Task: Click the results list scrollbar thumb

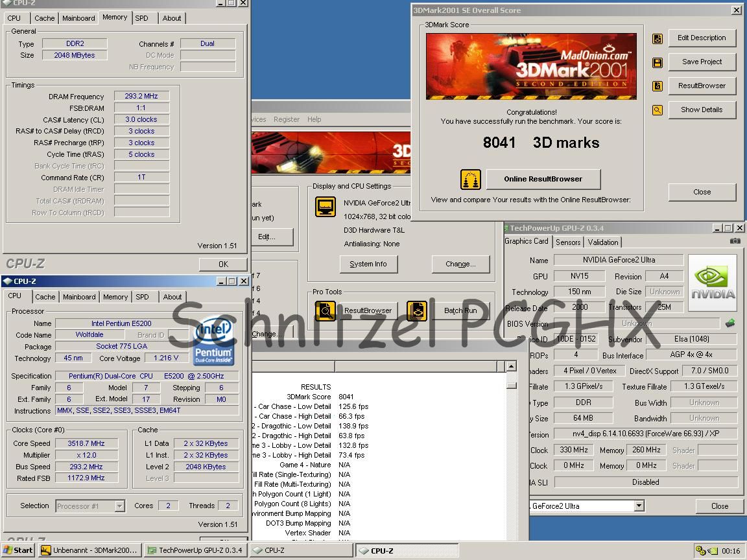Action: [511, 385]
